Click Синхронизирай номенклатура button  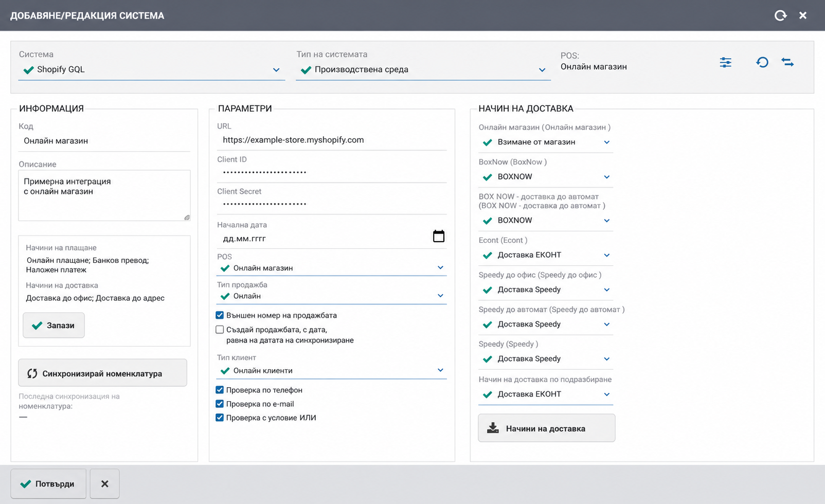point(102,373)
